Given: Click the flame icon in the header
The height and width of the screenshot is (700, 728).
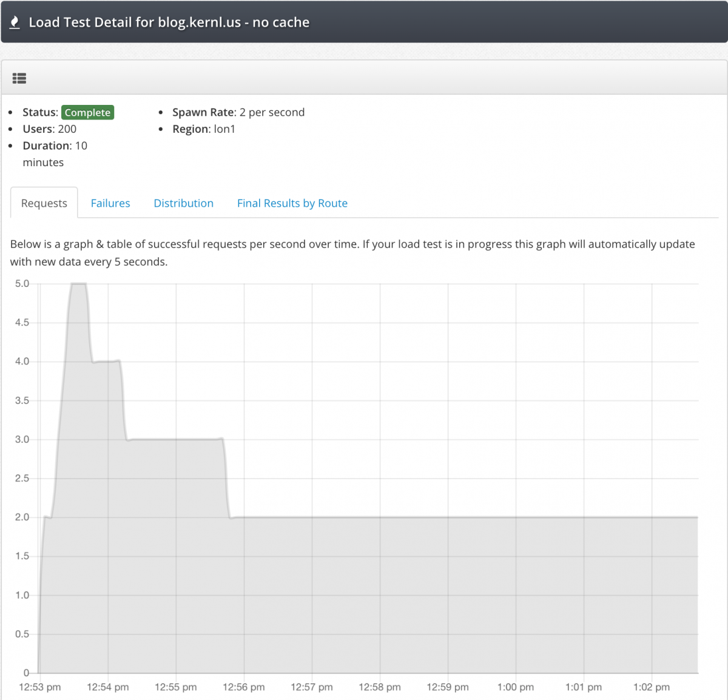Looking at the screenshot, I should pos(15,22).
